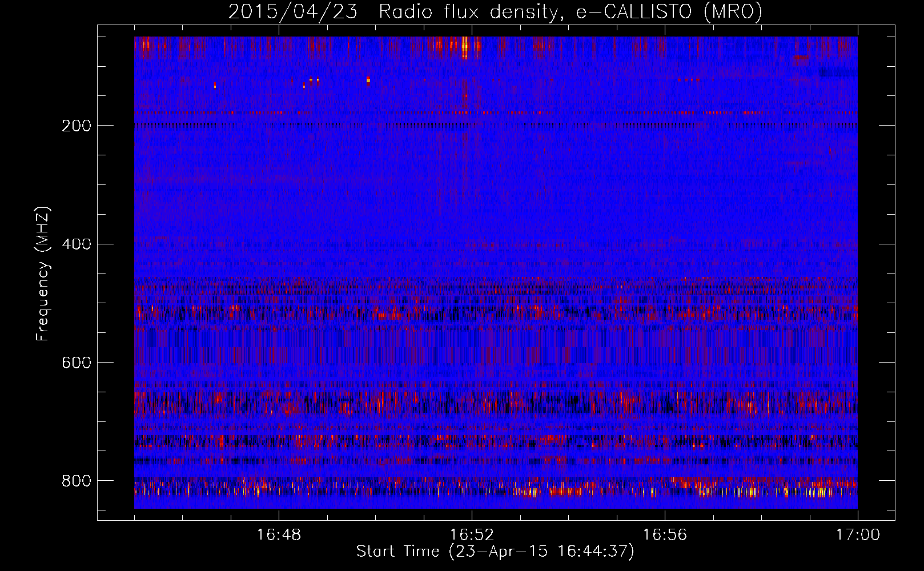Click the 16:52 time tick label
924x571 pixels.
coord(472,535)
